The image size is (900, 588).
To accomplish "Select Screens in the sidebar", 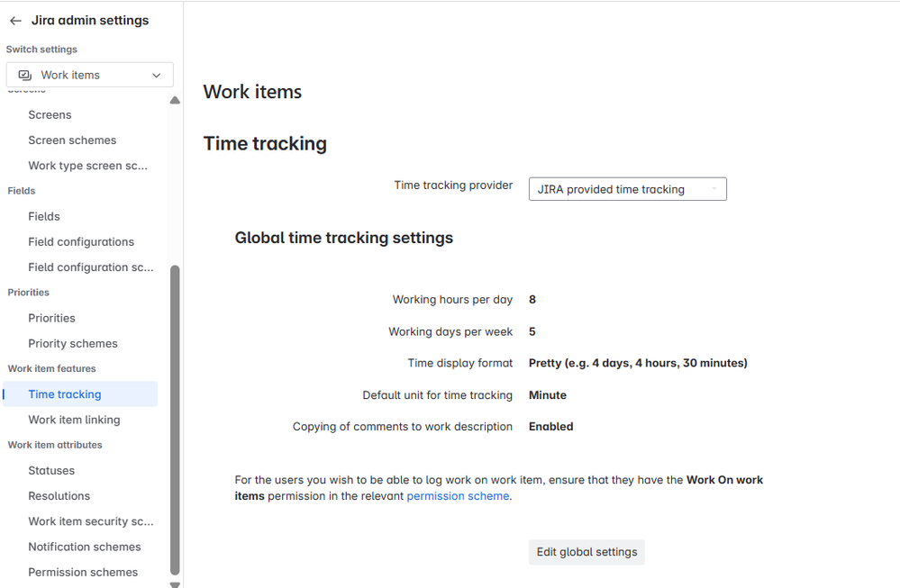I will click(50, 114).
